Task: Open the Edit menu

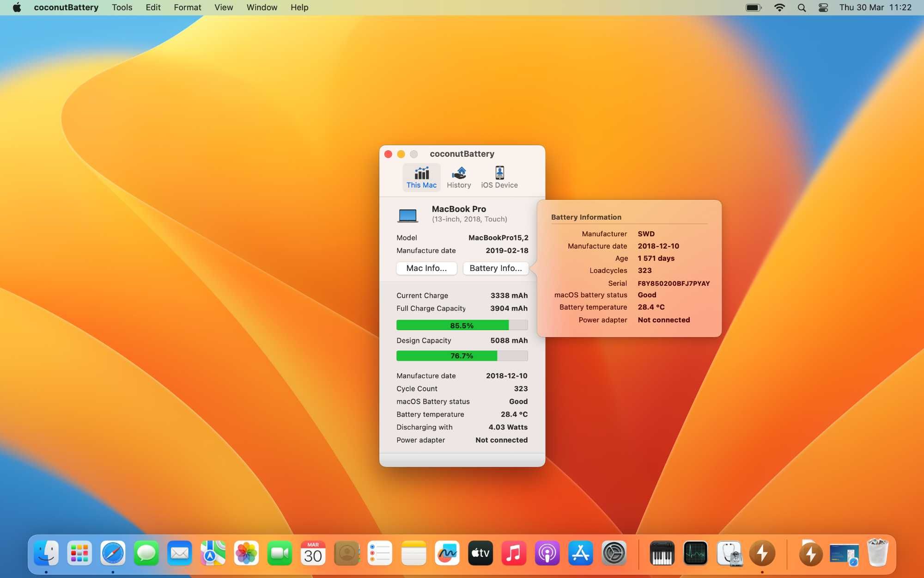Action: [153, 7]
